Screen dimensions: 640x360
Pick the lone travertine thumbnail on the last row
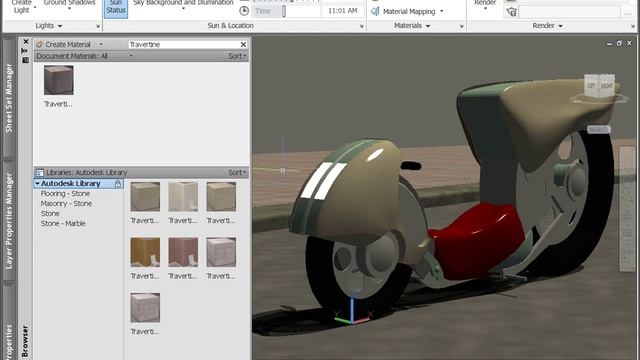coord(145,307)
